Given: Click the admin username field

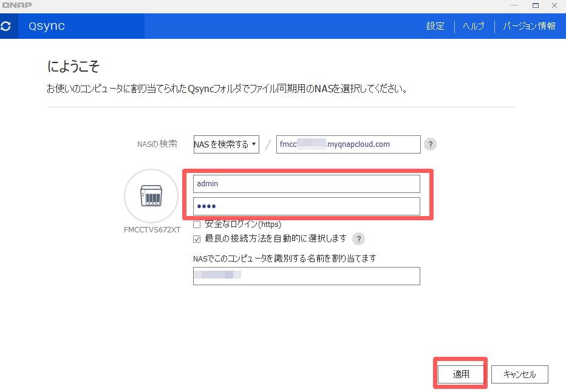Looking at the screenshot, I should click(307, 184).
